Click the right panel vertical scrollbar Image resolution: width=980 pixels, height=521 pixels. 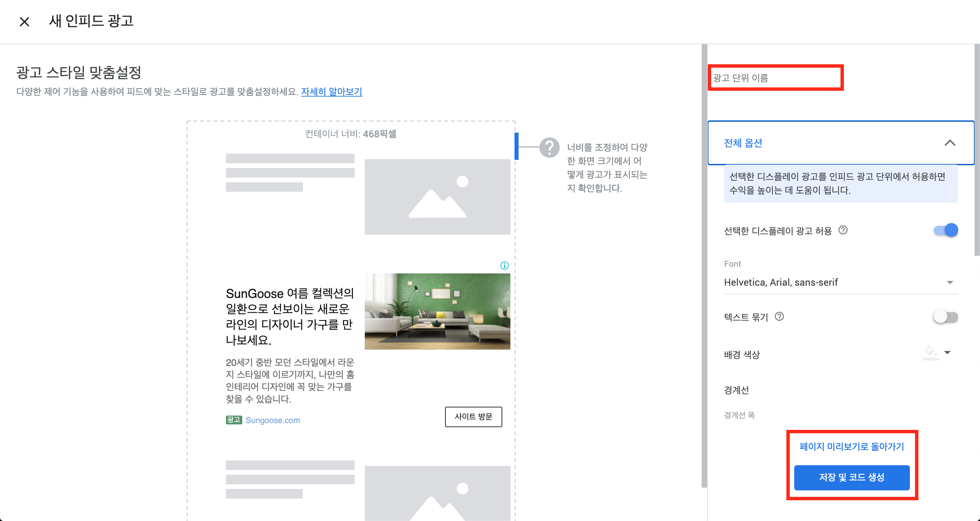click(x=977, y=150)
